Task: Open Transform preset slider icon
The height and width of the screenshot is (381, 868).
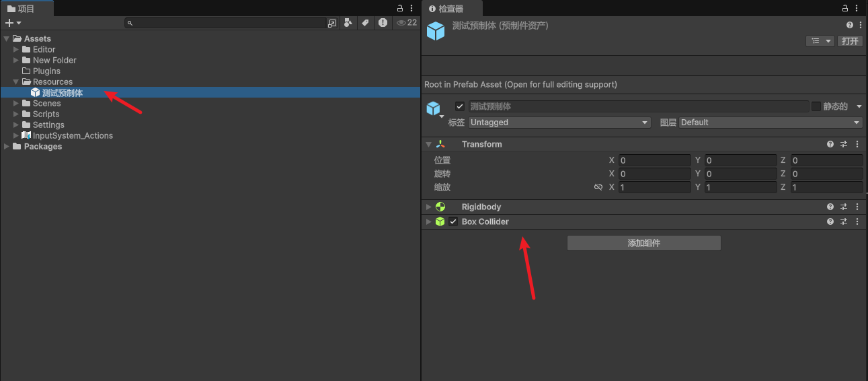Action: [844, 144]
